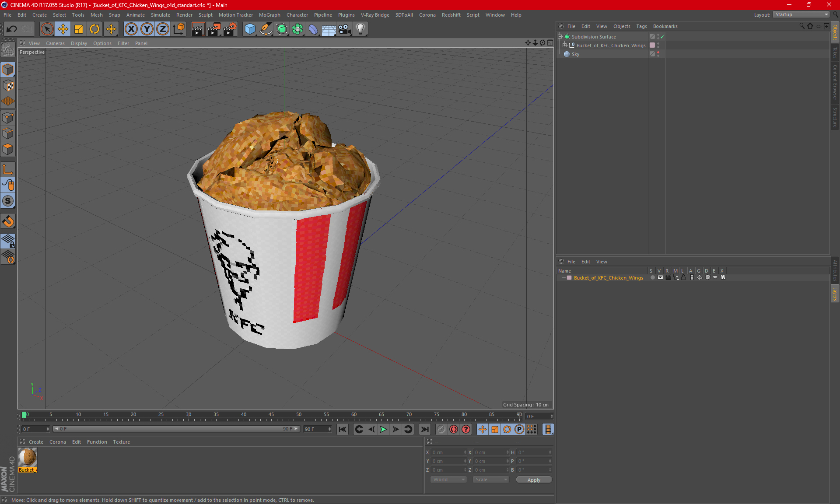Open the Content Browser side tab
Image resolution: width=840 pixels, height=504 pixels.
click(835, 82)
